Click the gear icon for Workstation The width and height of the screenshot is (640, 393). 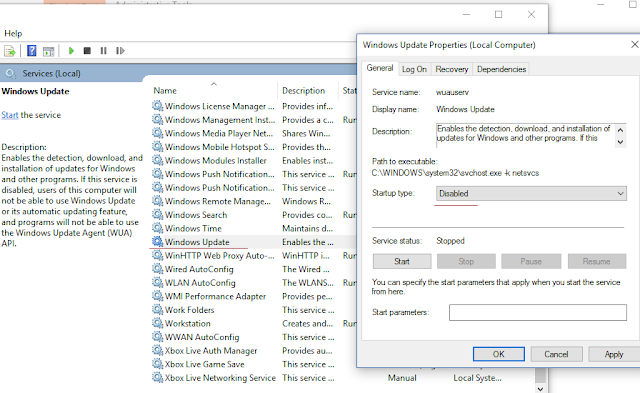pyautogui.click(x=158, y=323)
